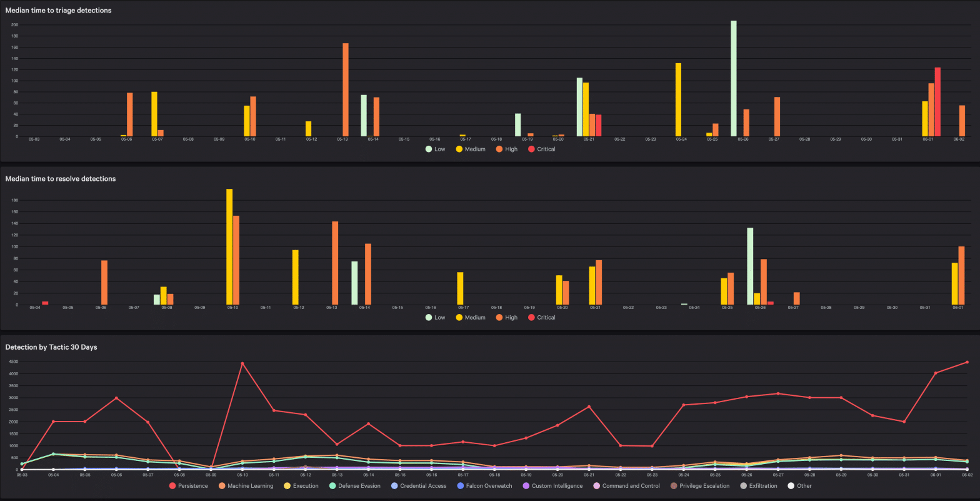The image size is (980, 501).
Task: Toggle Low series in triage chart legend
Action: (436, 149)
